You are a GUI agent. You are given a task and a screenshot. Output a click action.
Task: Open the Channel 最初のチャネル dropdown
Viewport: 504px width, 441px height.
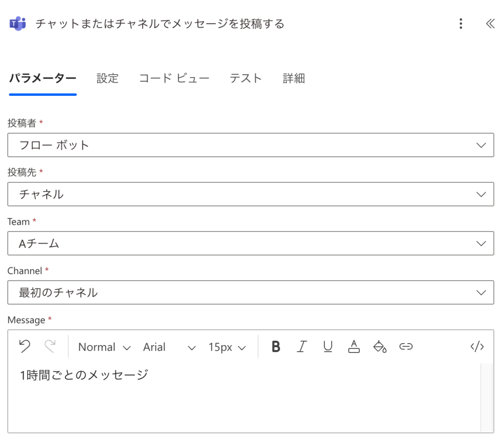(251, 293)
